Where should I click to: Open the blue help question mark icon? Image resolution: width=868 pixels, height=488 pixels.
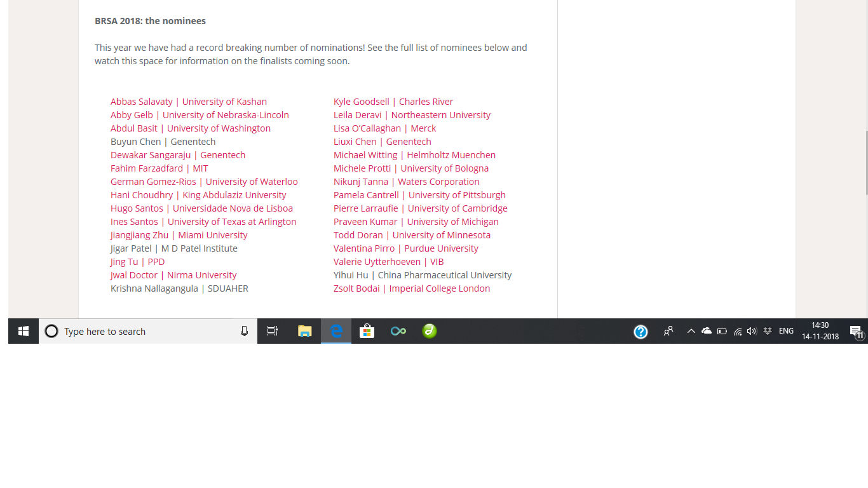click(641, 331)
